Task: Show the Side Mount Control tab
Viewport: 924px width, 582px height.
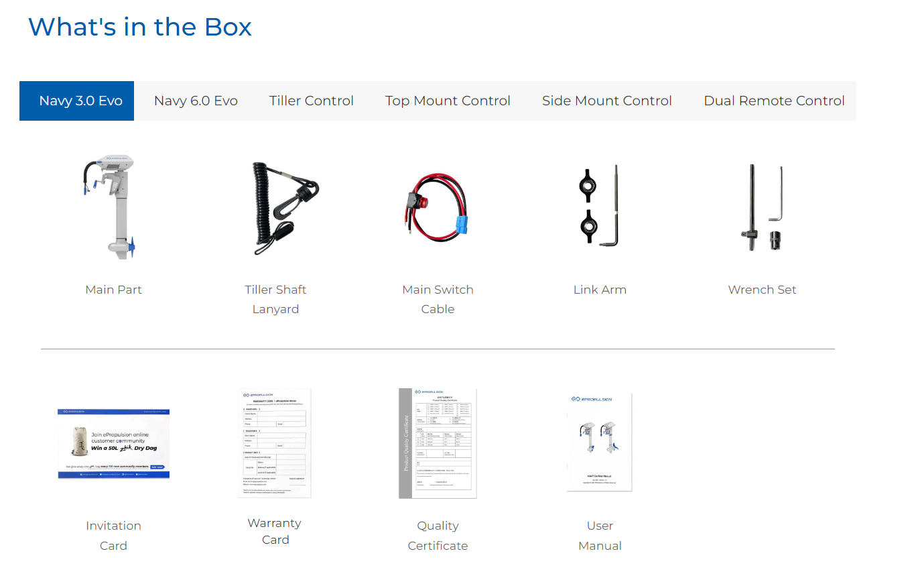Action: [x=607, y=101]
